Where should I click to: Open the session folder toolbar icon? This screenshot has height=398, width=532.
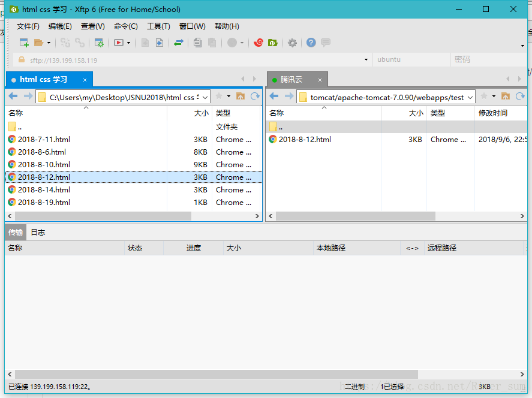click(x=38, y=43)
